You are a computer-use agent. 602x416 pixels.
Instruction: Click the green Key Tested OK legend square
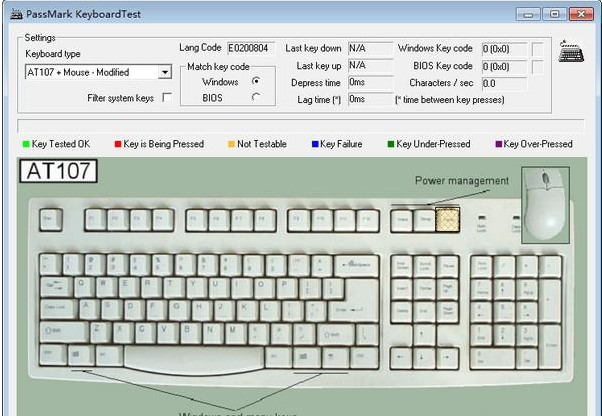pos(26,144)
